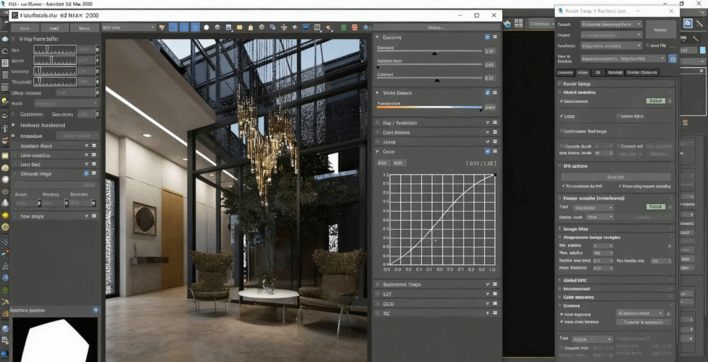
Task: Click the yellow clipboard icon in frame buffer toolbar
Action: (251, 28)
